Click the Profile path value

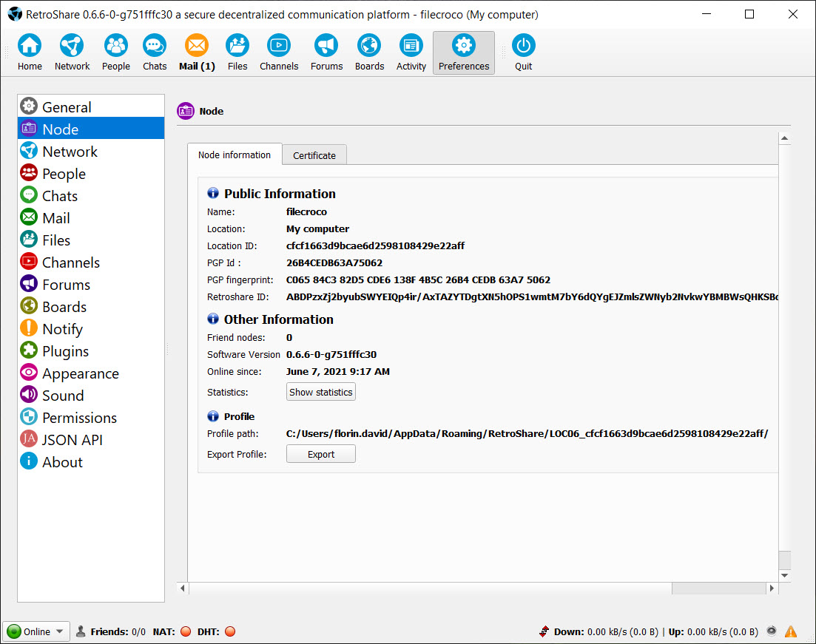[527, 434]
